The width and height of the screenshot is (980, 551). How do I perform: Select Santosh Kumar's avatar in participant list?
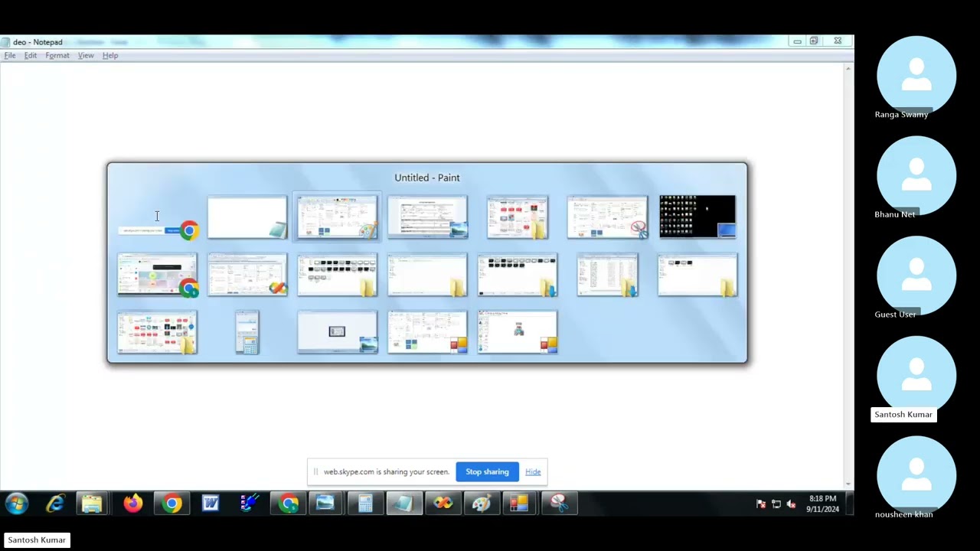coord(916,376)
